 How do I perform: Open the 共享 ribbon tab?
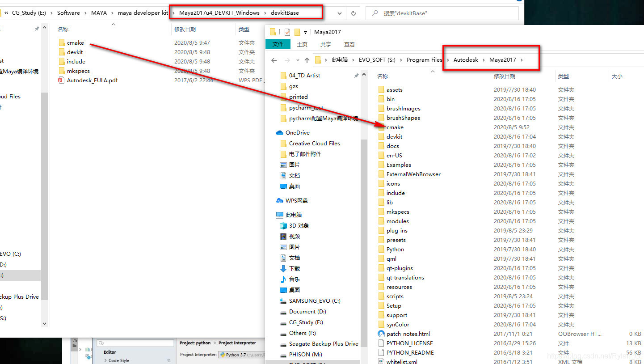point(326,44)
